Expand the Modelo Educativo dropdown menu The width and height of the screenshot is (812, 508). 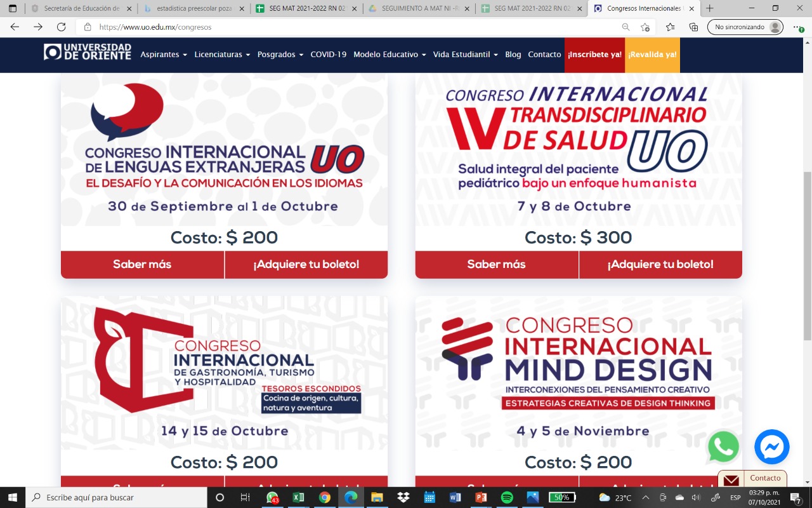point(390,55)
